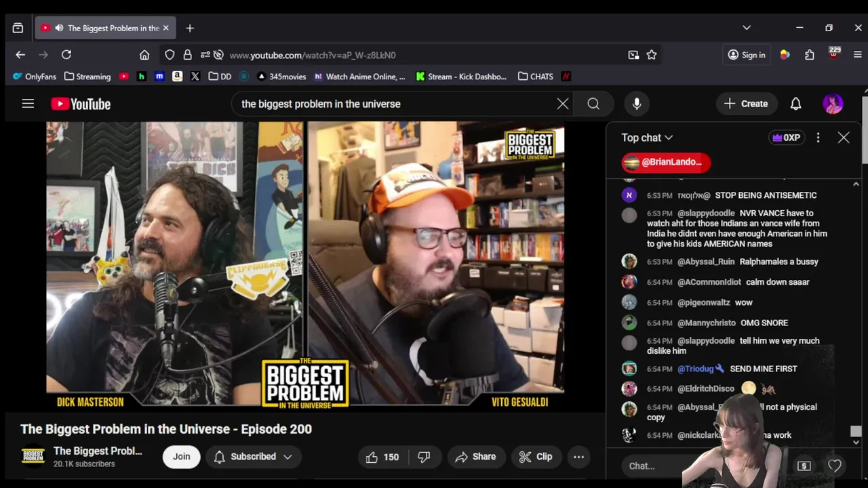Open The Biggest Probl... channel name link
Image resolution: width=868 pixels, height=488 pixels.
(98, 451)
